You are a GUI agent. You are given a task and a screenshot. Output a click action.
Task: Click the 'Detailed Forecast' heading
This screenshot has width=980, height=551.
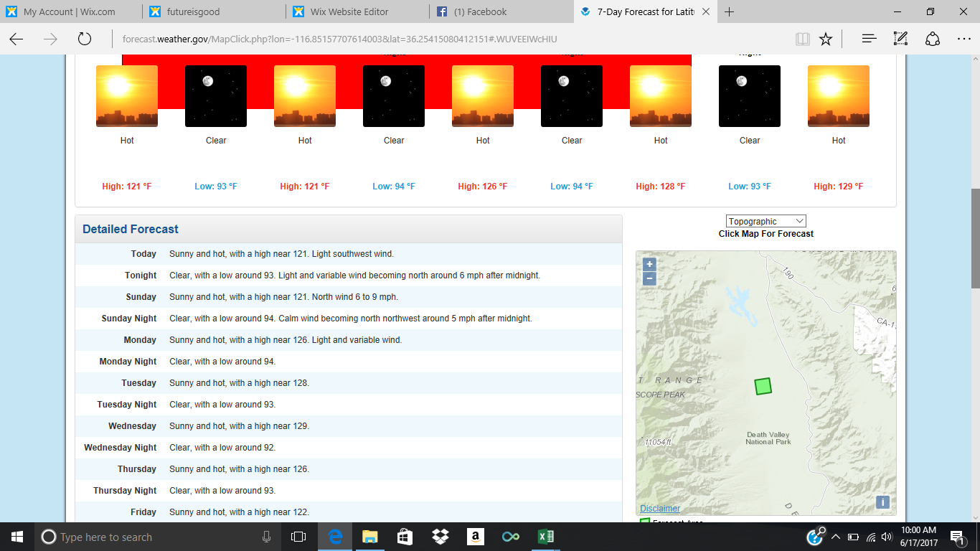pos(131,230)
